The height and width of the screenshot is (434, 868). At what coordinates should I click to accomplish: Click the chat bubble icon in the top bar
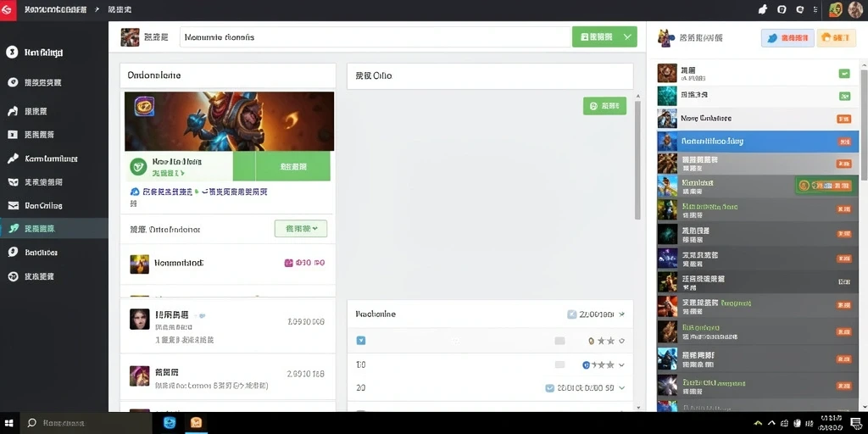point(800,9)
